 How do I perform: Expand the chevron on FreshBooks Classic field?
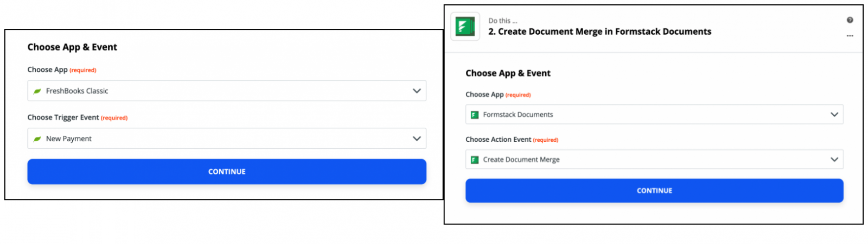pyautogui.click(x=417, y=91)
